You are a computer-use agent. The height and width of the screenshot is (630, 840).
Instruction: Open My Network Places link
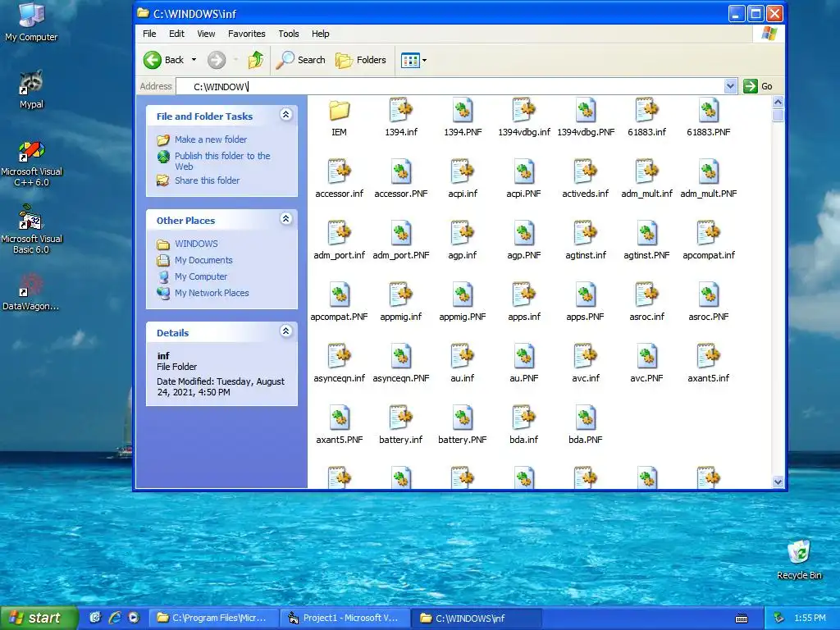coord(212,293)
